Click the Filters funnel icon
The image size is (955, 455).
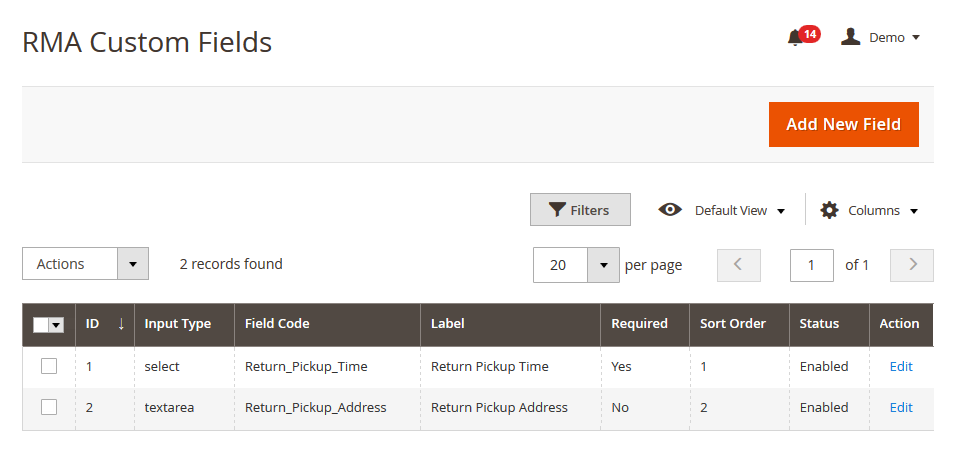557,210
